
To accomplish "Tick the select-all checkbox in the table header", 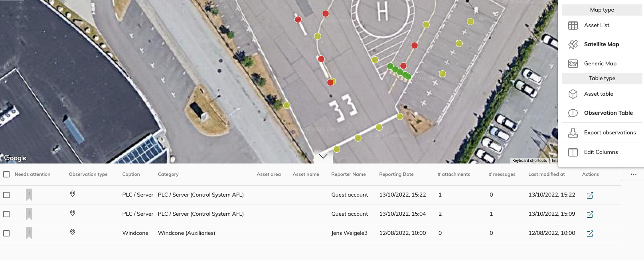I will click(x=6, y=174).
